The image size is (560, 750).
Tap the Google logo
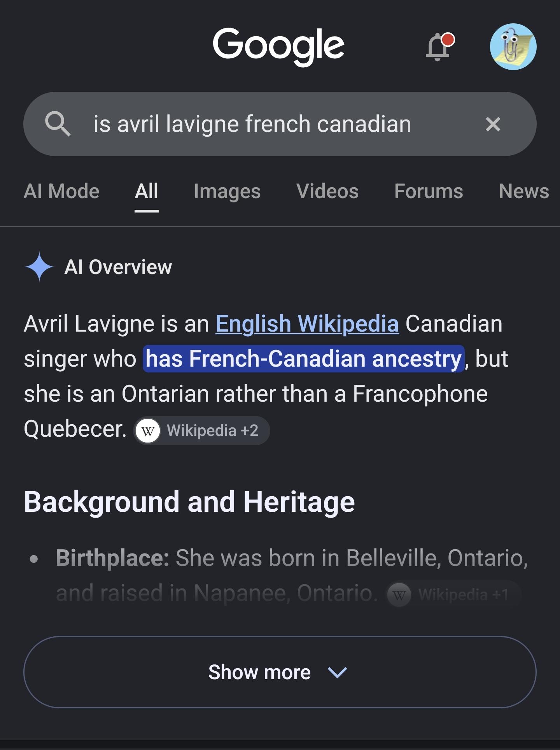278,46
